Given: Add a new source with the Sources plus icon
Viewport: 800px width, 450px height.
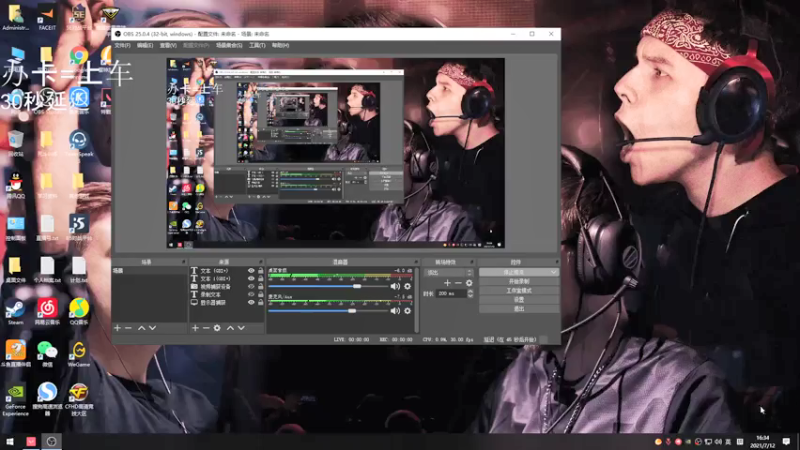Looking at the screenshot, I should pyautogui.click(x=195, y=328).
